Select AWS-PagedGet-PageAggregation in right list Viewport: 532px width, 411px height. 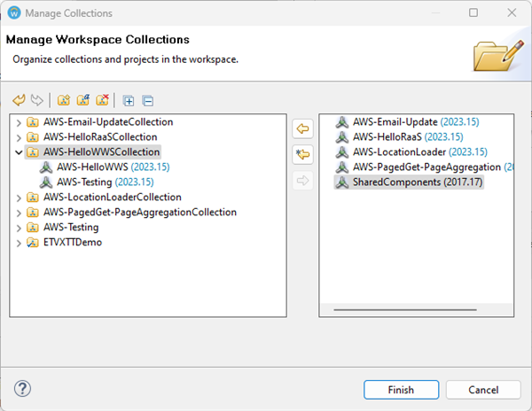click(x=433, y=167)
